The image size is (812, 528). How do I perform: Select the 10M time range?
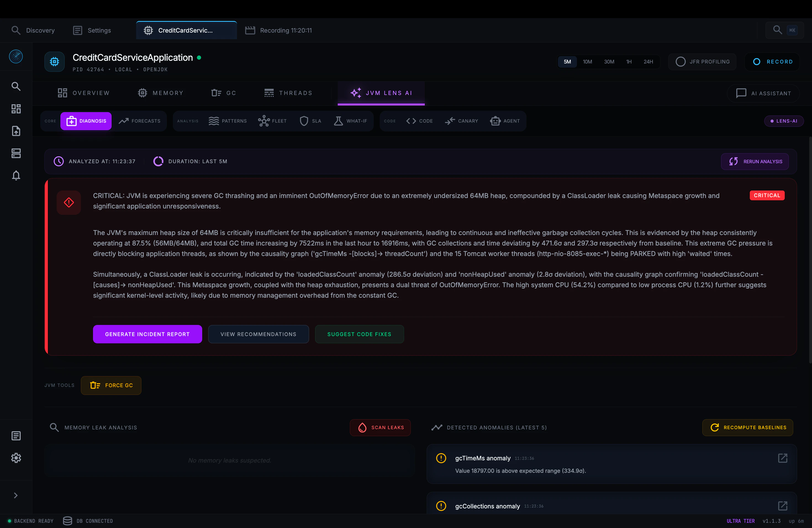coord(587,62)
